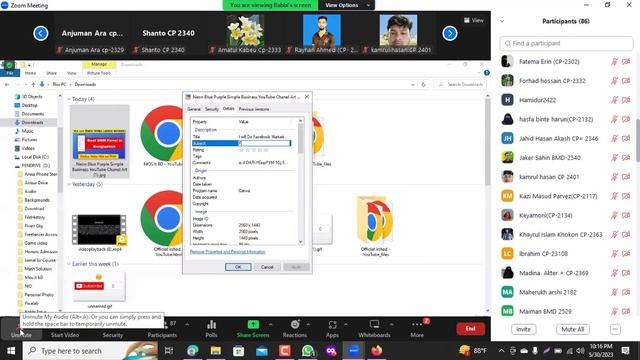640x360 pixels.
Task: Expand caret next to Apps
Action: point(346,324)
